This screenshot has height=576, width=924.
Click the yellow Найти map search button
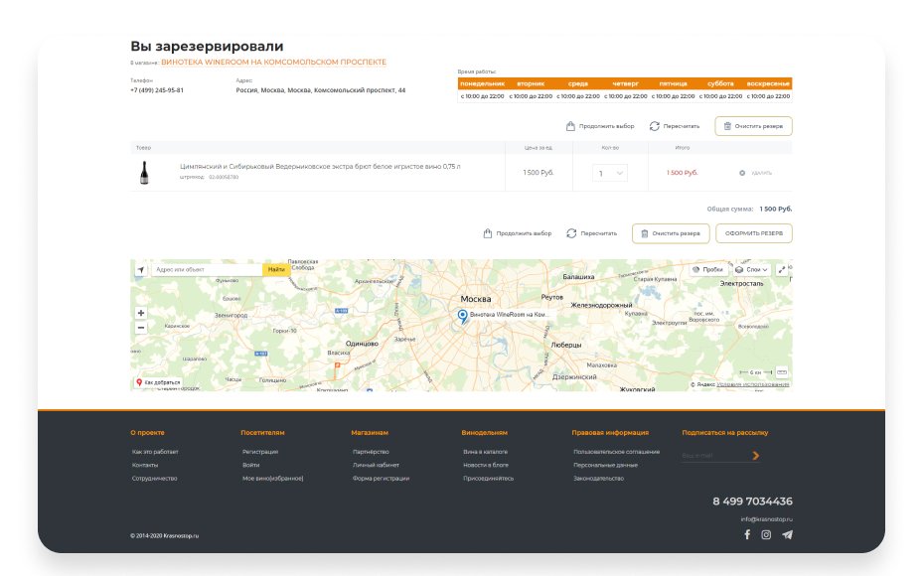pyautogui.click(x=276, y=270)
